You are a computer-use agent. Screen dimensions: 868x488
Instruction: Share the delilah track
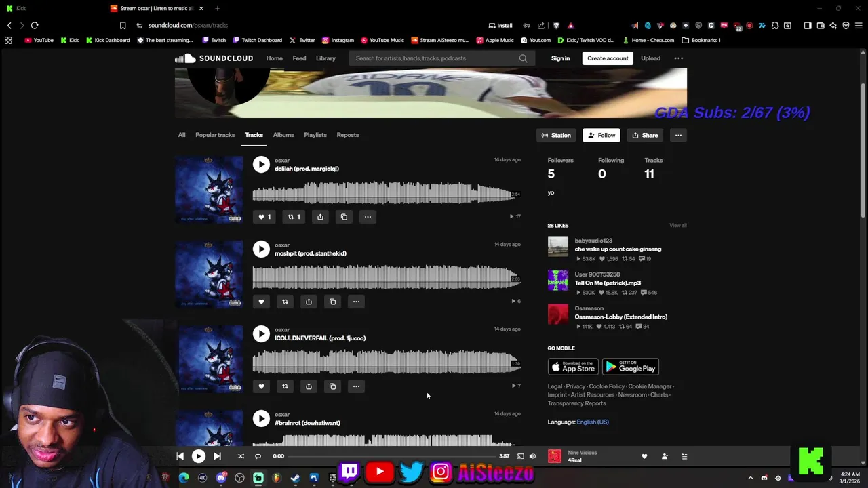coord(320,217)
